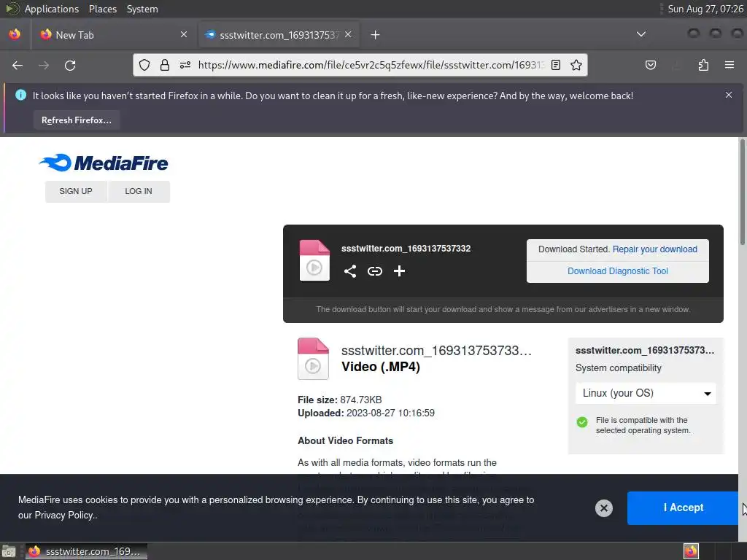Screen dimensions: 747x560
Task: Click the green compatibility check icon
Action: coord(582,422)
